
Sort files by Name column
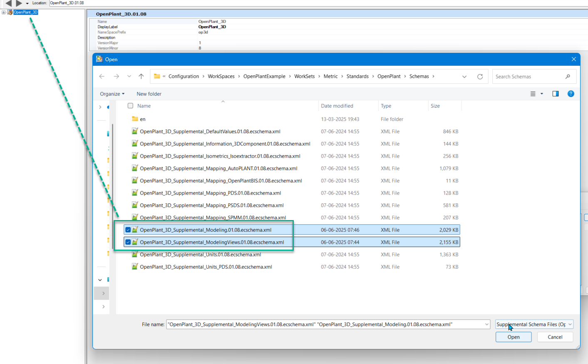pos(144,106)
